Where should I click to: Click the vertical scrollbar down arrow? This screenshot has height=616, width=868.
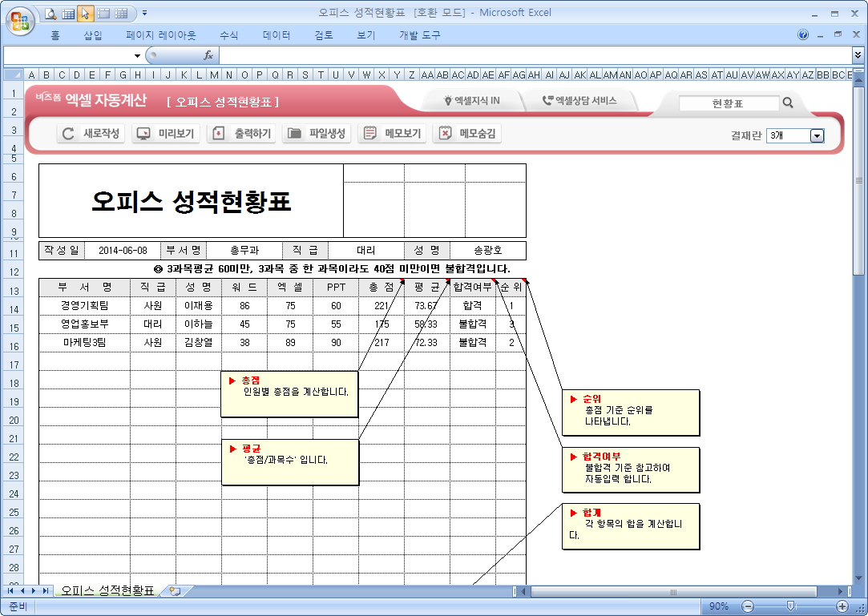point(858,579)
